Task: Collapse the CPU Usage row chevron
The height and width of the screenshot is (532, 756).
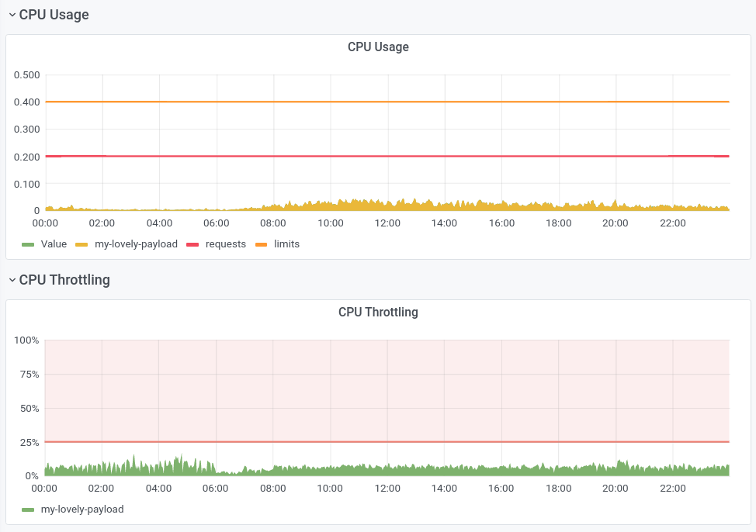Action: click(12, 15)
